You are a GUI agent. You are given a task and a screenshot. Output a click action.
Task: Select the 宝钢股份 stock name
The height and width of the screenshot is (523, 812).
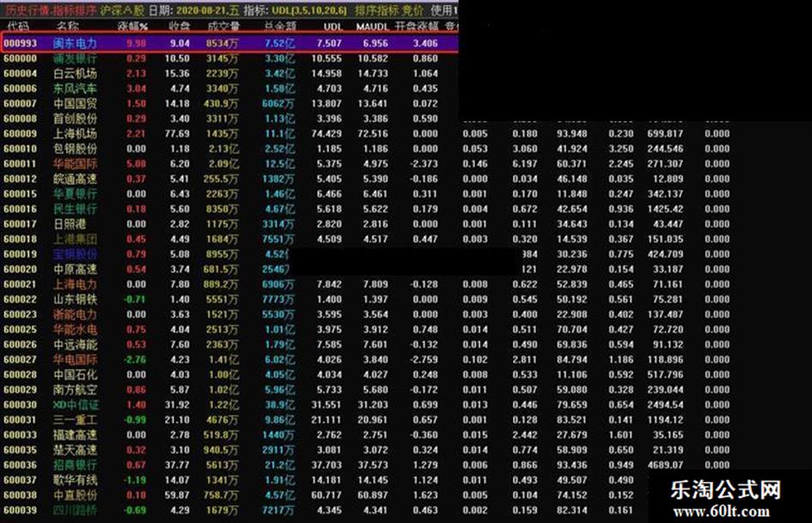(x=75, y=253)
